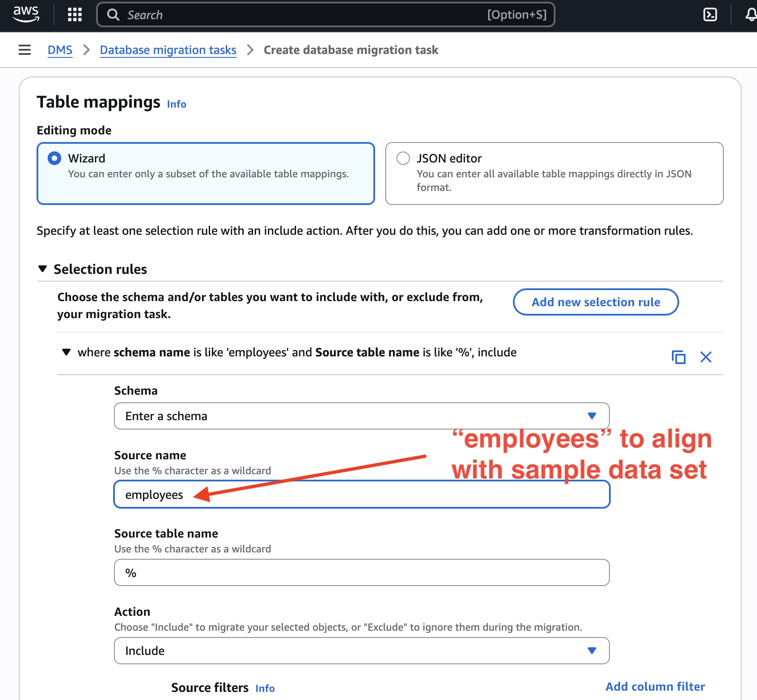The image size is (757, 700).
Task: Delete the employees selection rule
Action: pos(706,357)
